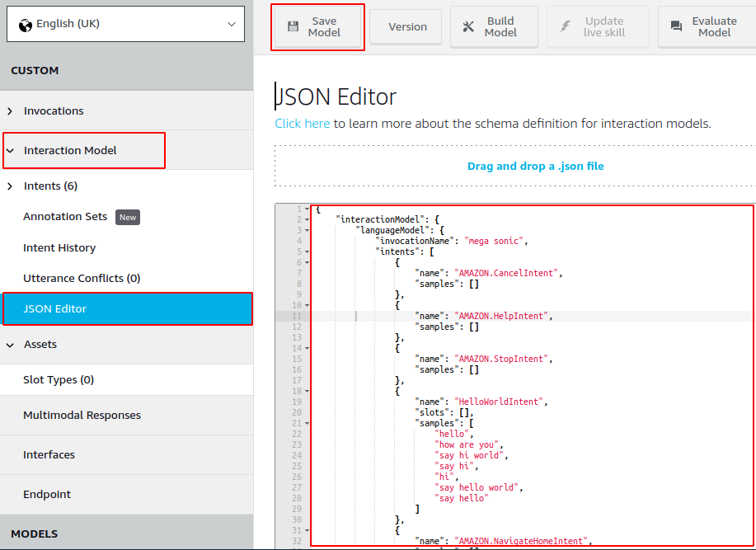756x550 pixels.
Task: Expand the Invocations section
Action: 10,111
